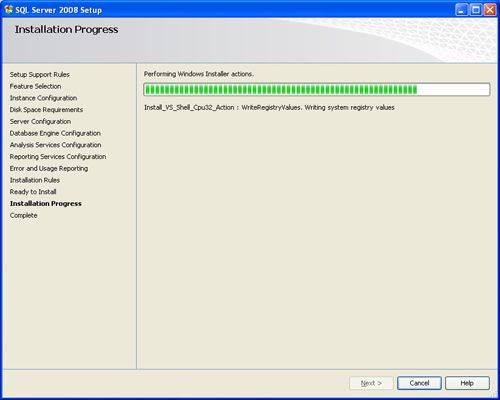500x400 pixels.
Task: Minimize the SQL Server 2008 Setup window
Action: 461,10
